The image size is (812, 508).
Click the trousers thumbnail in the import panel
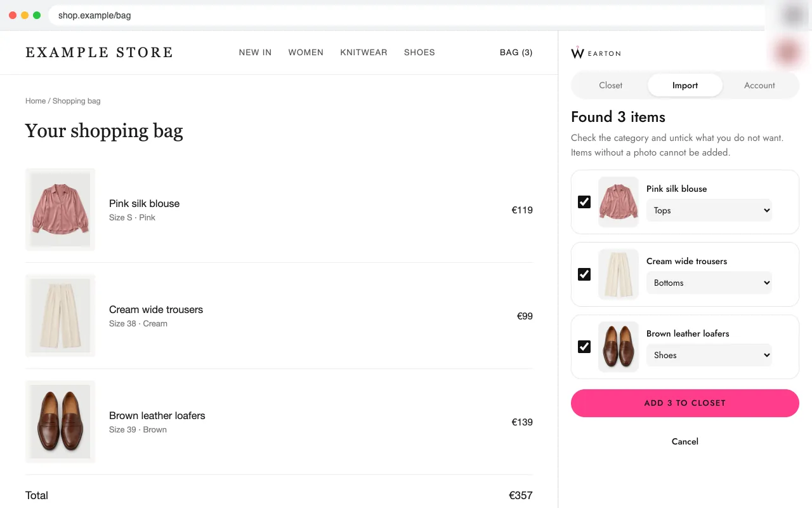click(619, 274)
